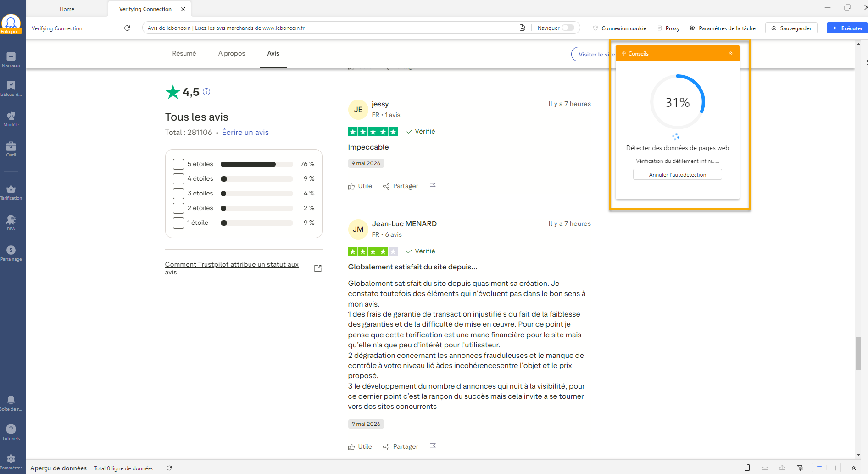Expand the data preview panel with double chevron
This screenshot has width=868, height=474.
(853, 468)
